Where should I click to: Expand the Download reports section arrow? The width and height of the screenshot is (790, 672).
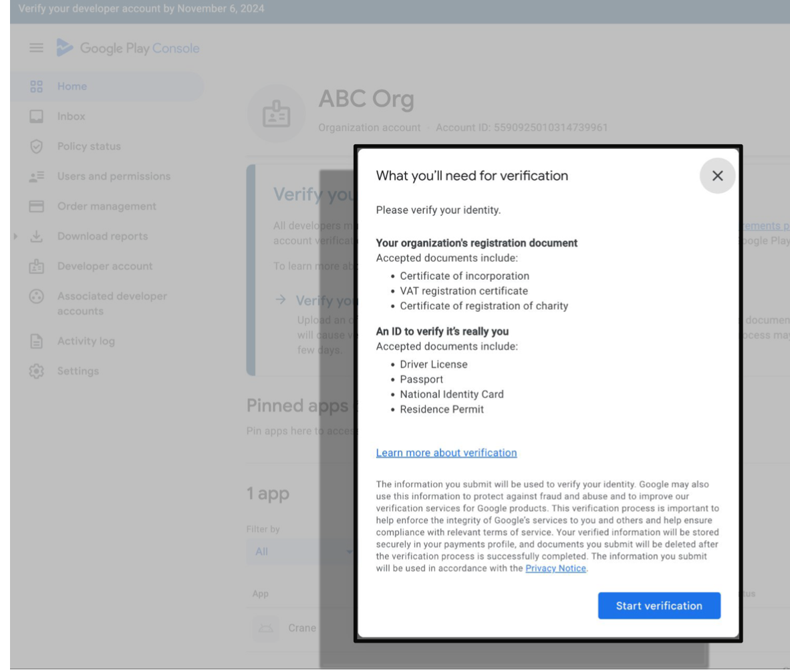(x=15, y=236)
